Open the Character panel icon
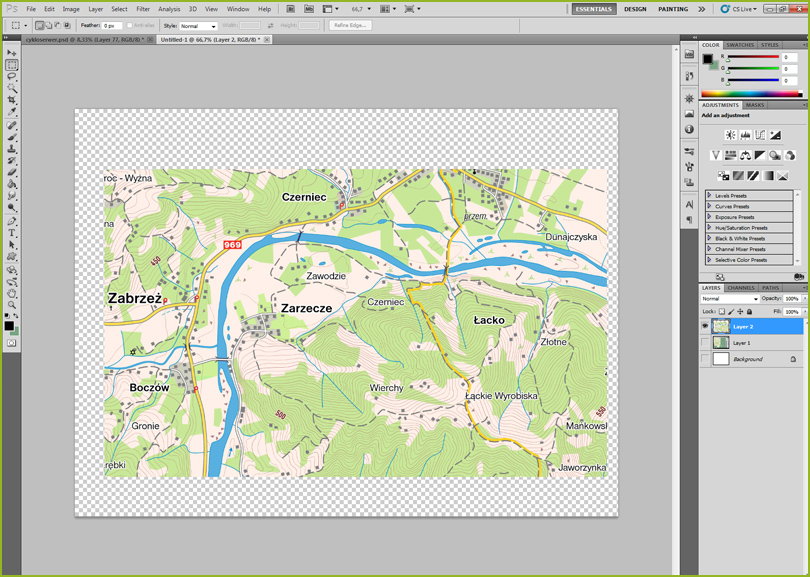810x577 pixels. pos(689,205)
